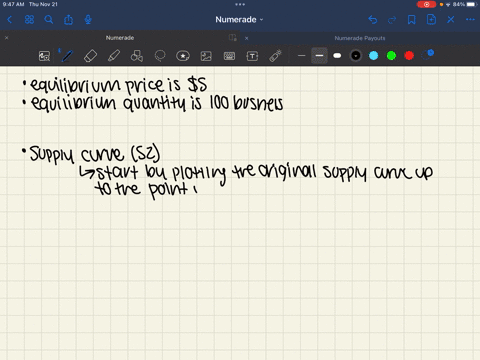
Task: Toggle split view icon beside tab
Action: click(x=233, y=38)
